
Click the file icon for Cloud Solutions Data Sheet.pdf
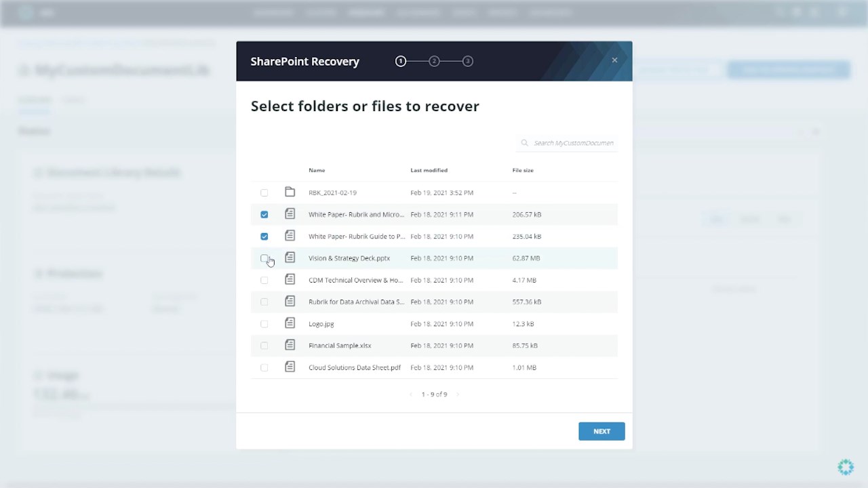tap(290, 367)
